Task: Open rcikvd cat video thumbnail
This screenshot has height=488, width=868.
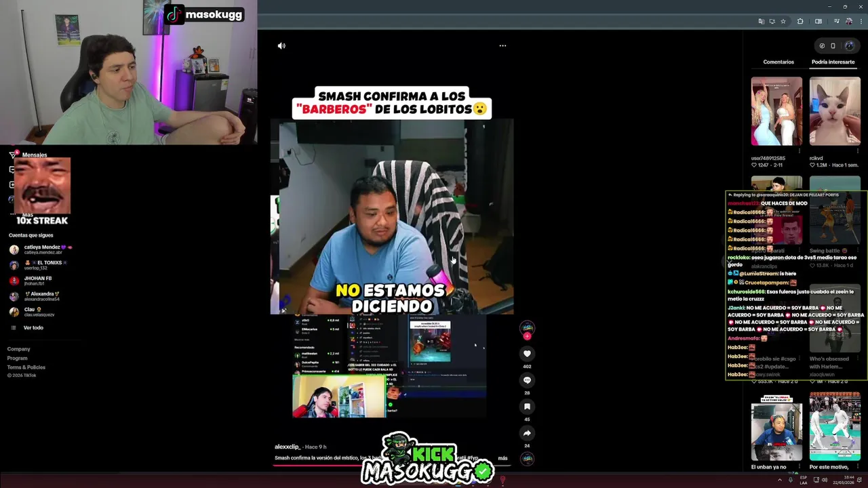Action: coord(835,111)
